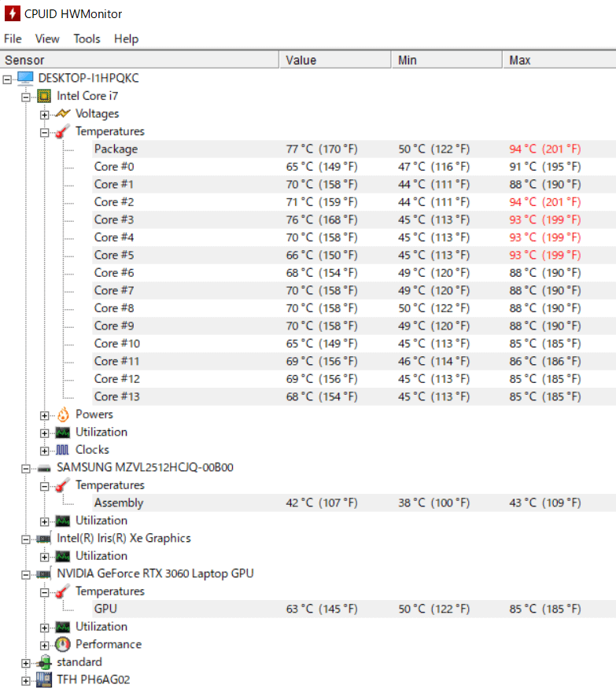Click the Value column header

335,60
